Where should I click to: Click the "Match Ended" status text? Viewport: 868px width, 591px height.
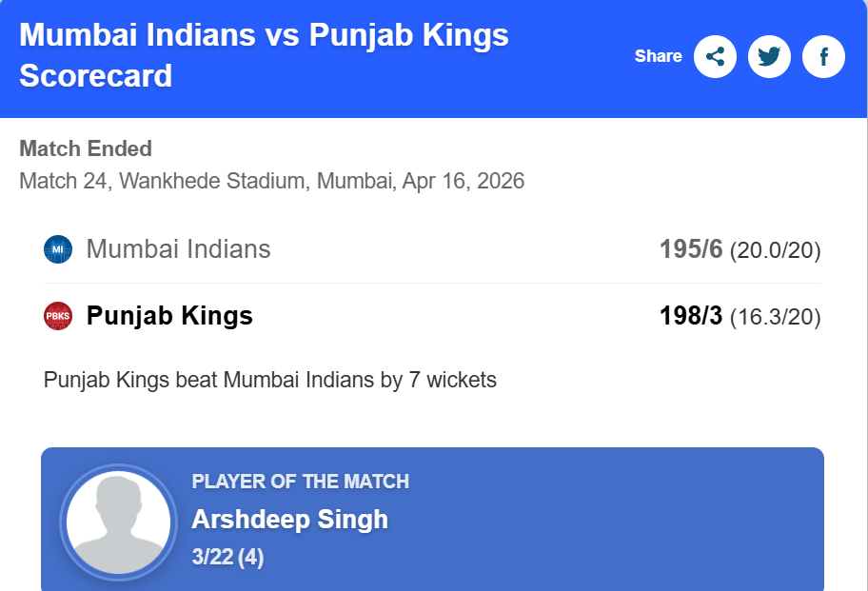86,148
